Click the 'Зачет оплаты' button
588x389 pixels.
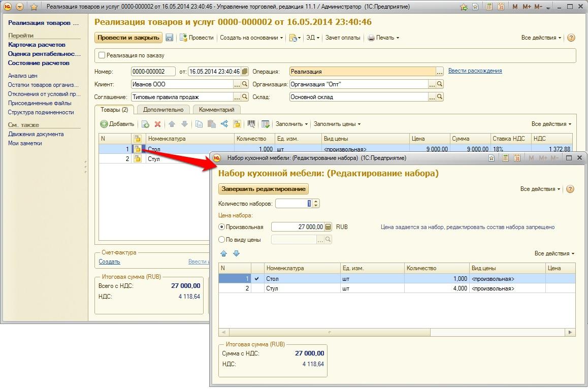click(x=343, y=38)
